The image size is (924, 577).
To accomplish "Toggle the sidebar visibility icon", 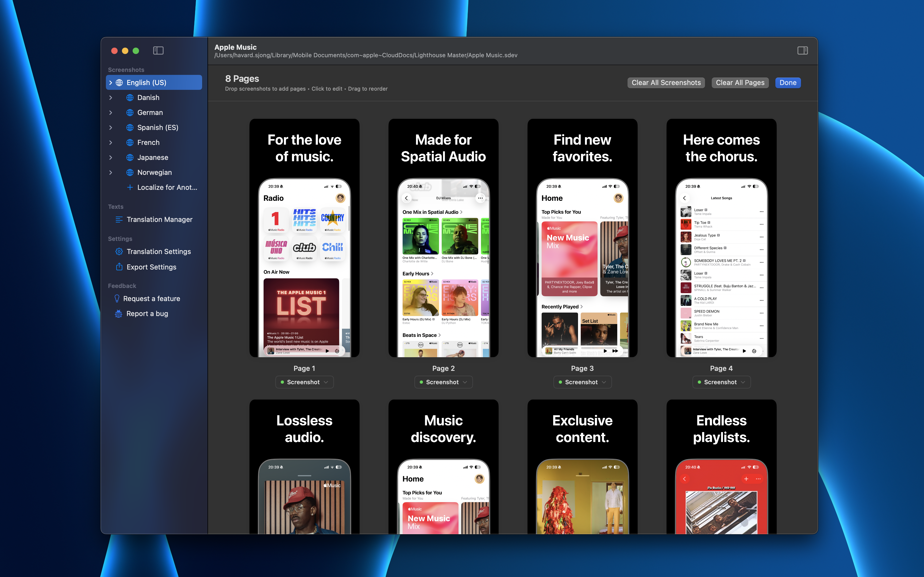I will point(158,50).
